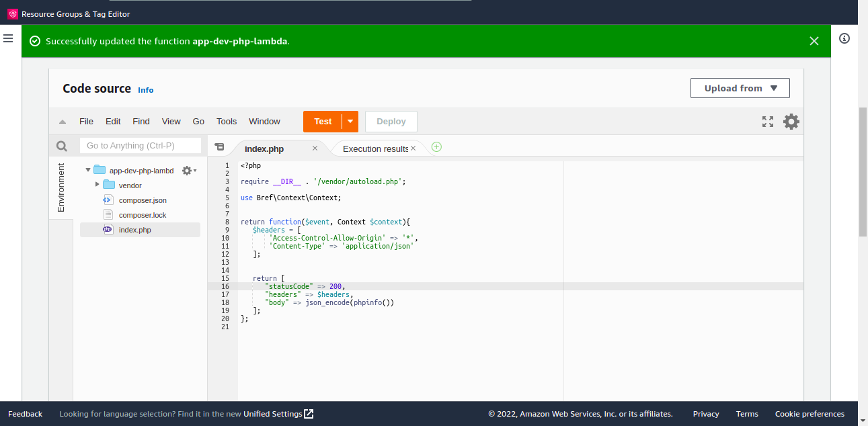Collapse the menu bar with the up arrow

[x=63, y=122]
